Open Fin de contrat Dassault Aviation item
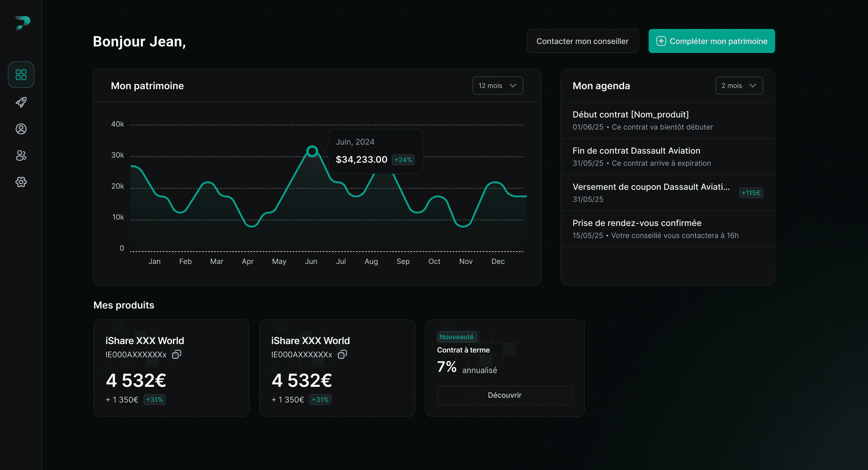The image size is (868, 470). coord(668,156)
